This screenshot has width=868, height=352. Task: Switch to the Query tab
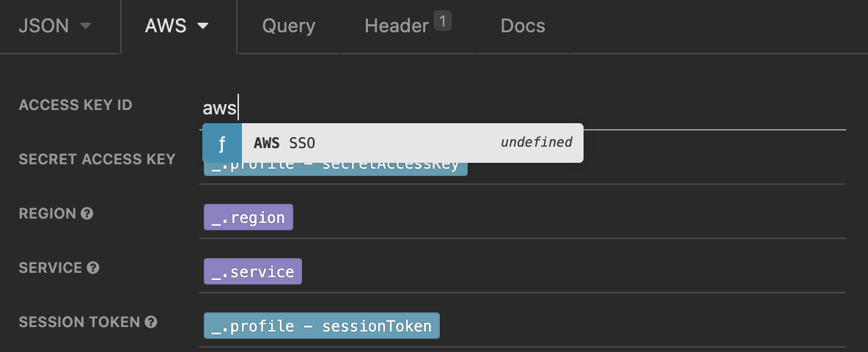tap(288, 26)
